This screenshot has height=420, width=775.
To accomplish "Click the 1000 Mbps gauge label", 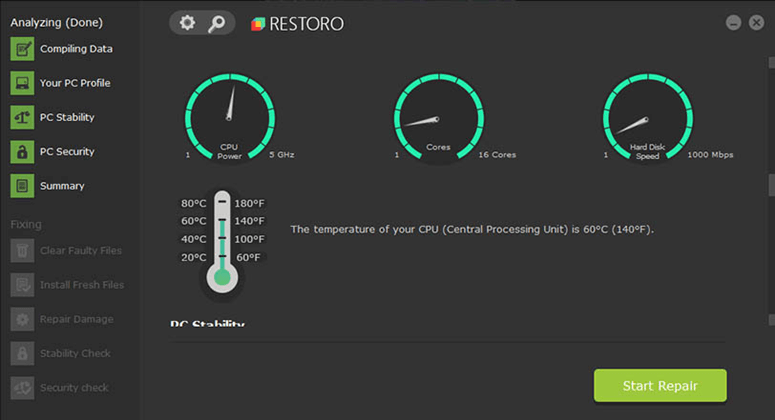I will (710, 155).
